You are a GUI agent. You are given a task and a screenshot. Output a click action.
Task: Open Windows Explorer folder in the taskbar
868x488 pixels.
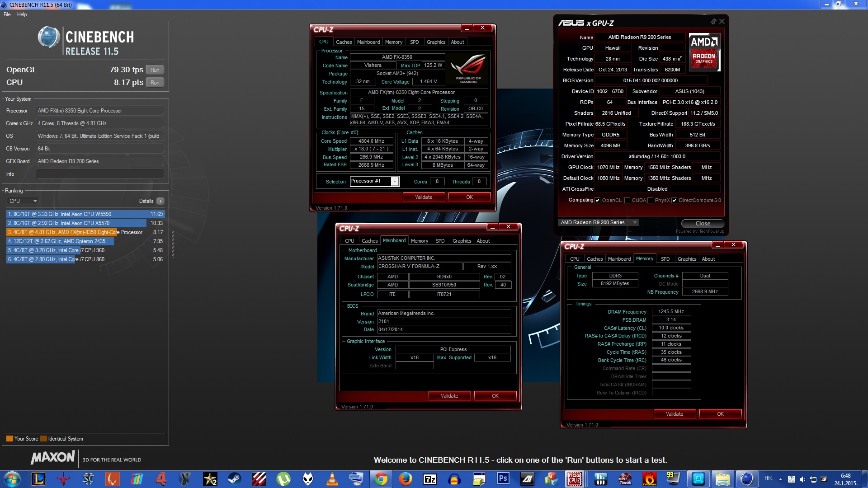tap(722, 479)
